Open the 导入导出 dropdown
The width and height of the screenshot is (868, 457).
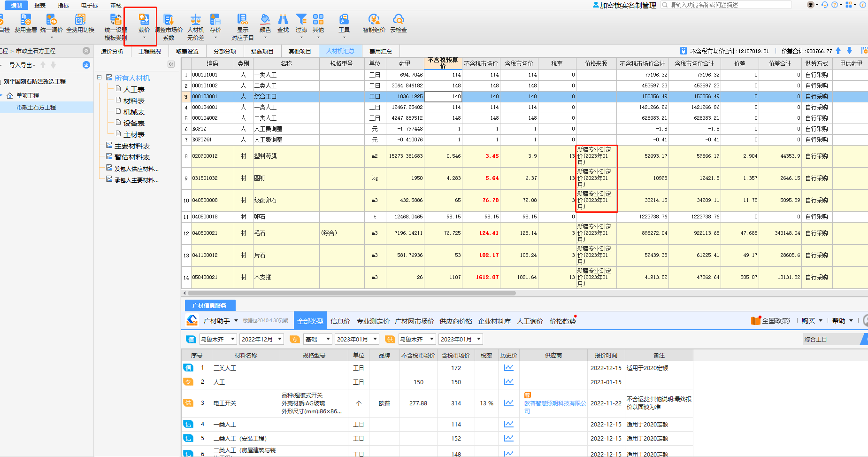(22, 65)
